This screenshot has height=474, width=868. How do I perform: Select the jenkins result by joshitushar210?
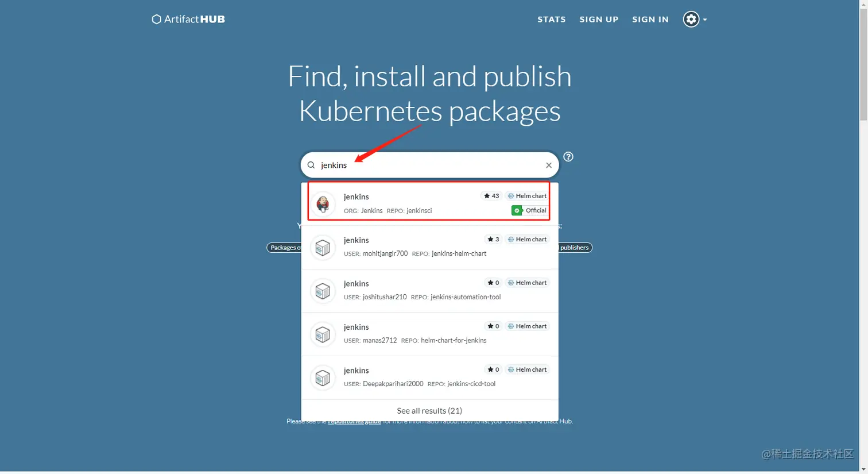tap(429, 291)
